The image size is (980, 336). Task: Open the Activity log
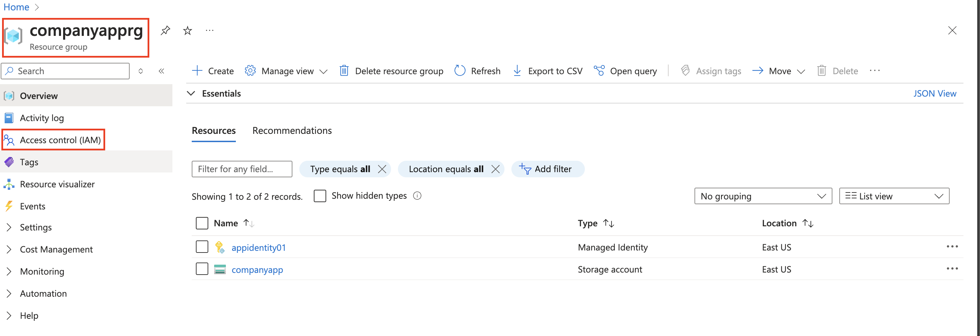click(x=86, y=118)
